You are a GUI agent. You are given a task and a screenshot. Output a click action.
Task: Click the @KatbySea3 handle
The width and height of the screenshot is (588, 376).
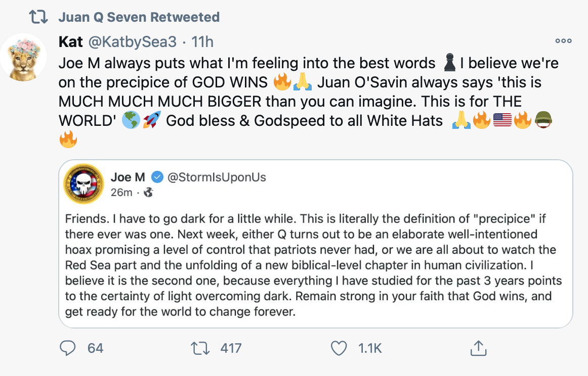(133, 42)
